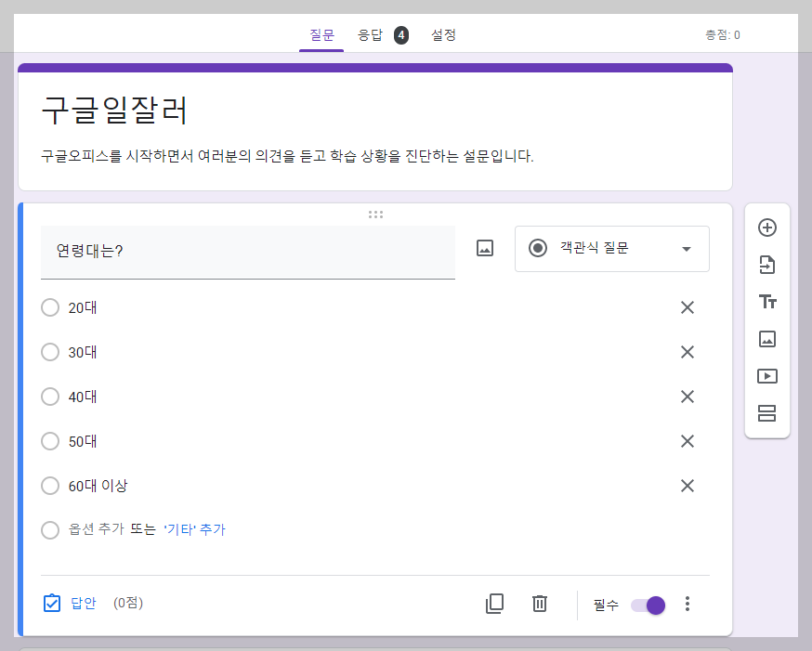Duplicate the 연령대는? question
Screen dimensions: 812x651
tap(494, 604)
